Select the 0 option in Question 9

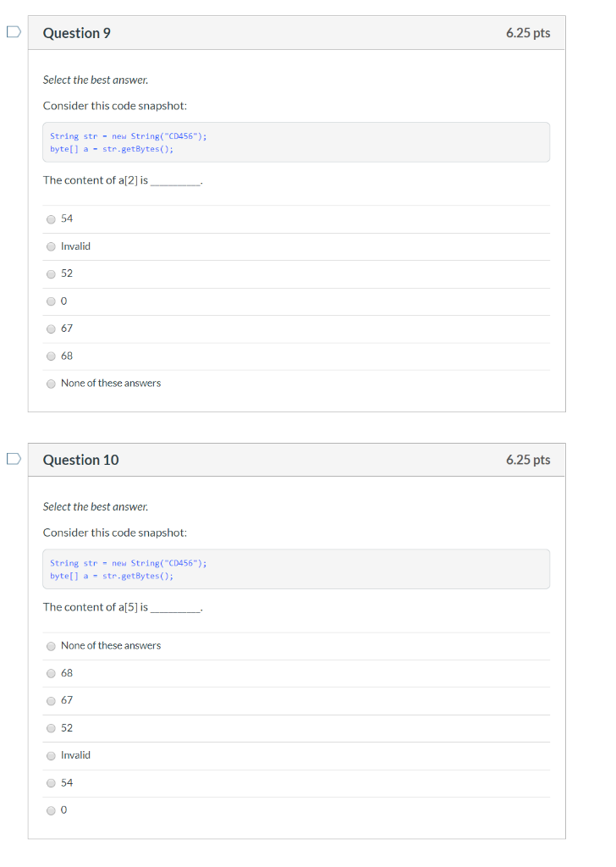tap(51, 301)
